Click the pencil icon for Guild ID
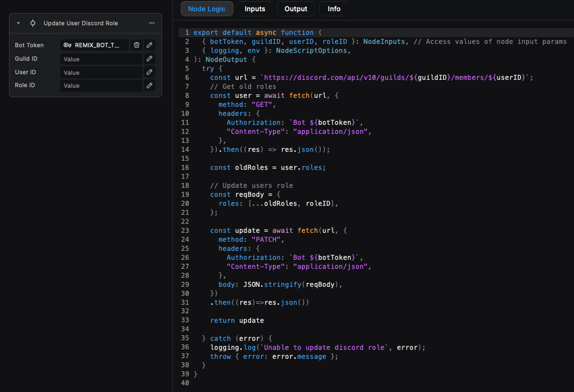 [x=149, y=58]
